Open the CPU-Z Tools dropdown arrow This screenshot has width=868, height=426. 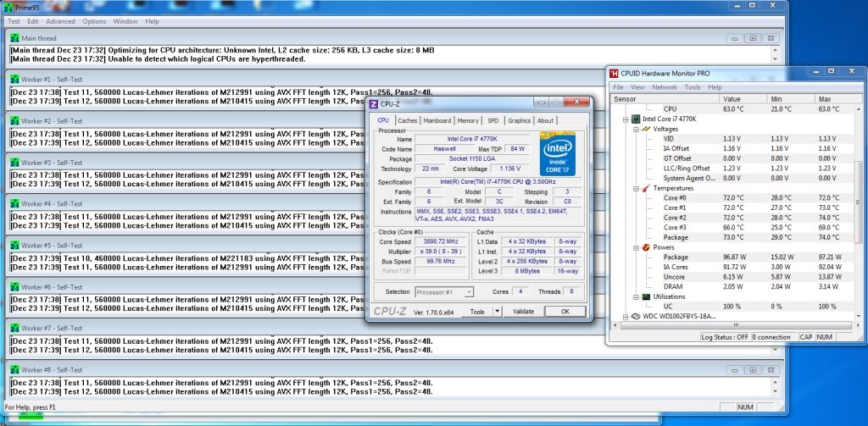(x=497, y=312)
